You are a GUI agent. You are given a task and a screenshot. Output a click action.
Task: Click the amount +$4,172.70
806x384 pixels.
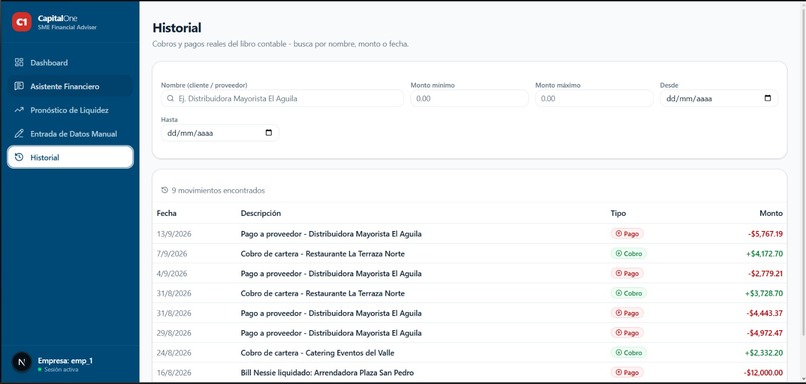tap(764, 253)
